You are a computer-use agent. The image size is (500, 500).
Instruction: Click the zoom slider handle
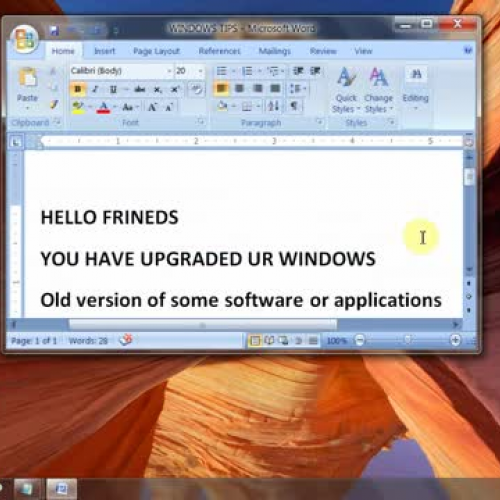tap(407, 340)
